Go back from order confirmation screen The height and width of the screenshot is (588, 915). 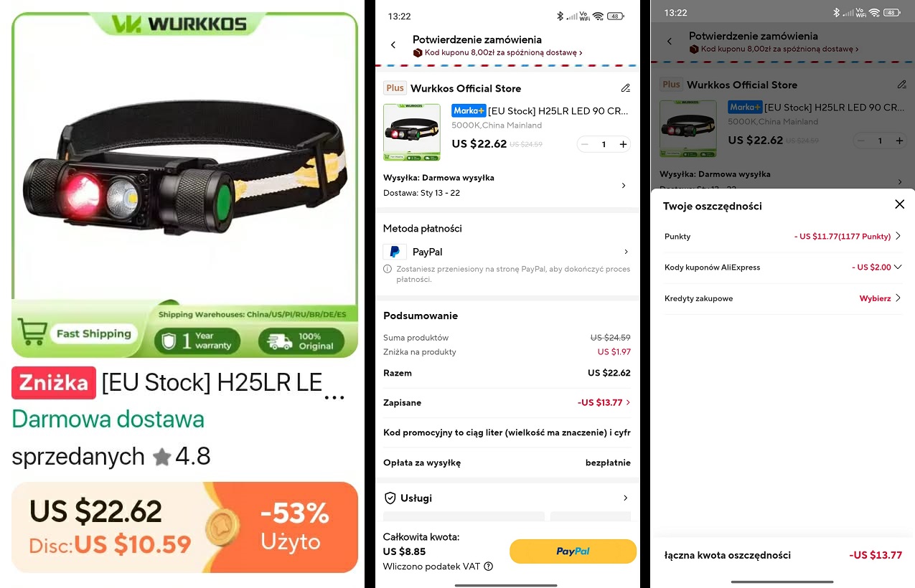click(x=393, y=45)
